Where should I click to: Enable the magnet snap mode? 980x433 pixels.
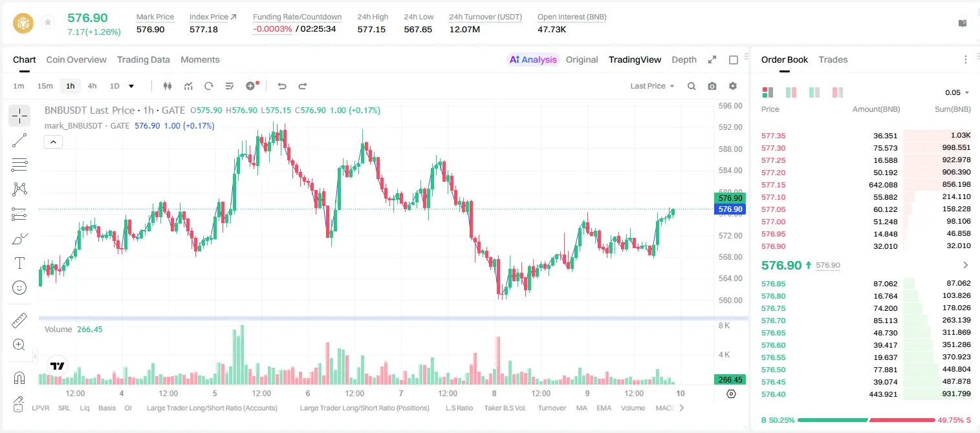(x=19, y=377)
